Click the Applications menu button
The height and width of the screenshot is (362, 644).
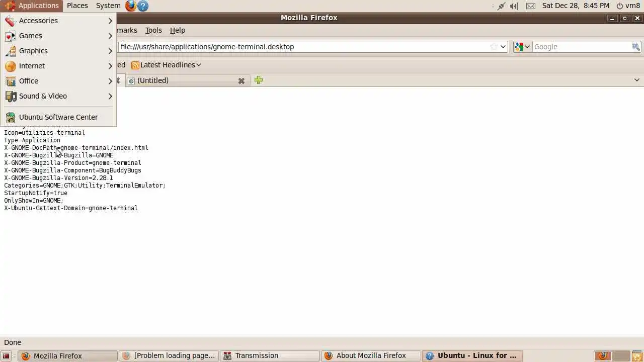pos(32,6)
